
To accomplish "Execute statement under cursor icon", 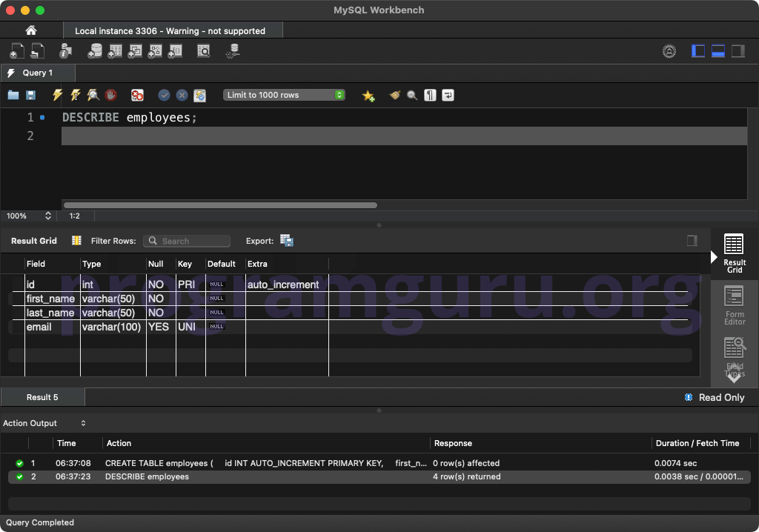I will coord(75,95).
